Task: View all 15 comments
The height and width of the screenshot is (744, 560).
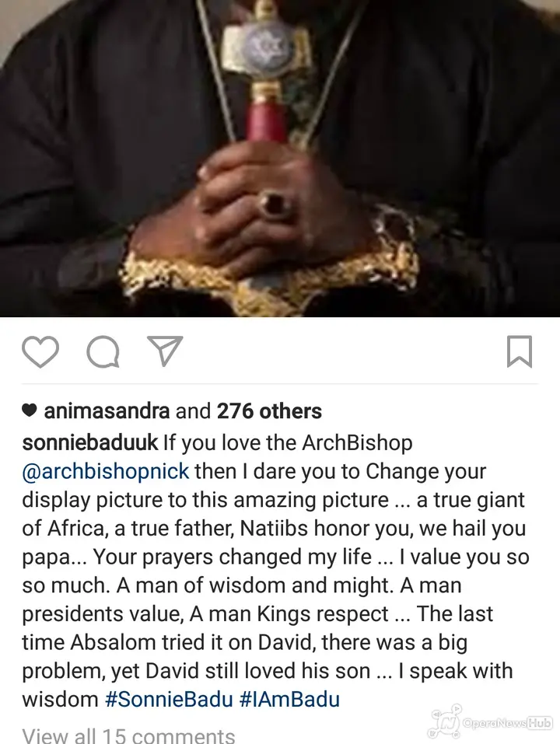Action: tap(128, 735)
